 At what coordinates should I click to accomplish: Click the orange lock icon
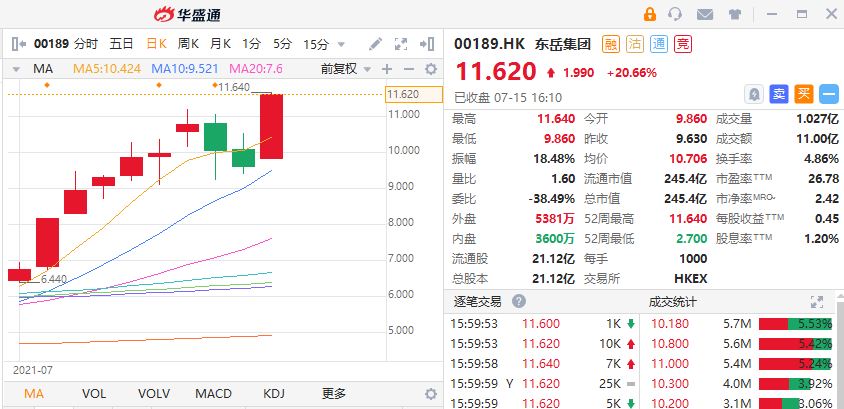coord(650,14)
